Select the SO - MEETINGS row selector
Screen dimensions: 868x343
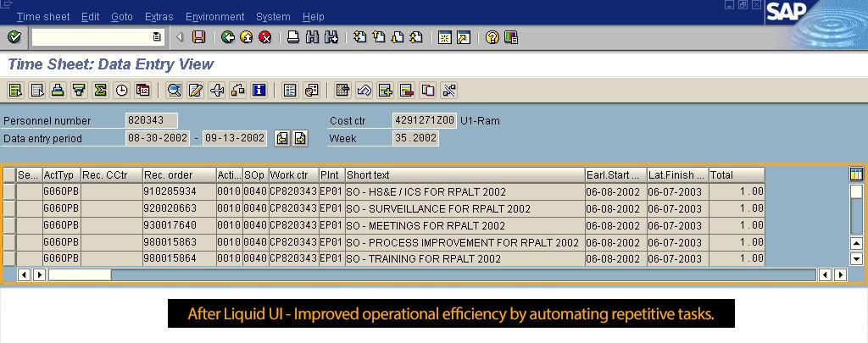[x=9, y=225]
